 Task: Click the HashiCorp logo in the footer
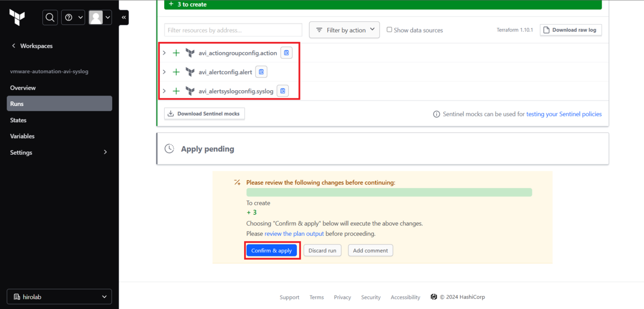coord(434,297)
